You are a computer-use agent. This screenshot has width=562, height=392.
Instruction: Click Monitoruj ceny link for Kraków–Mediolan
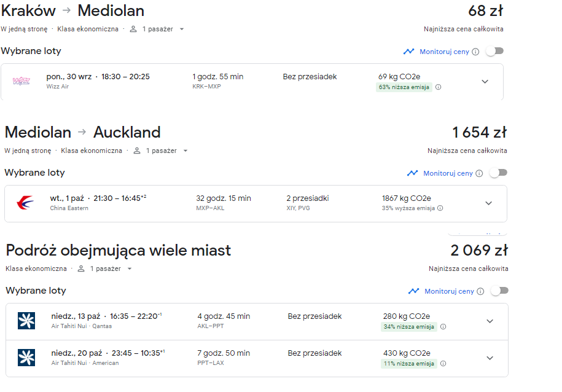point(444,52)
